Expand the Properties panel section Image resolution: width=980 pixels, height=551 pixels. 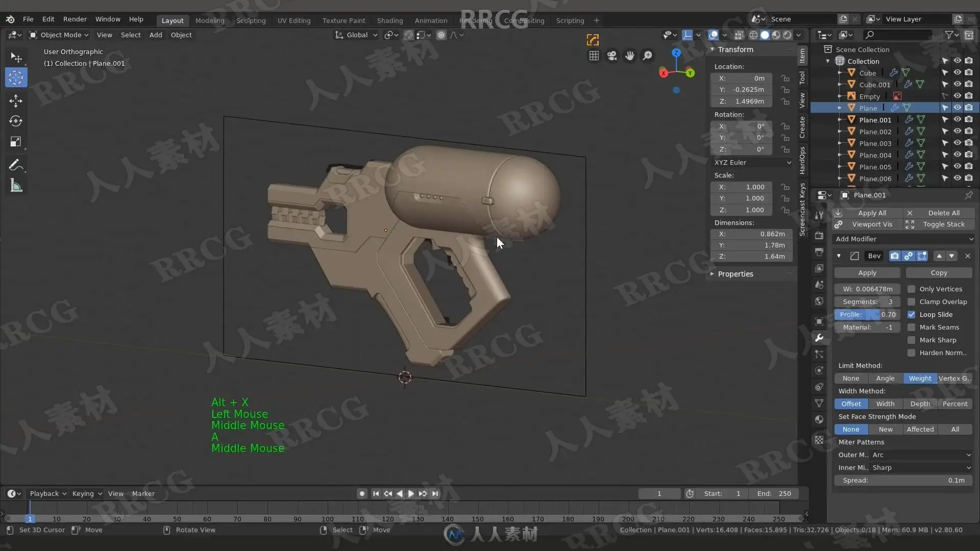tap(735, 274)
